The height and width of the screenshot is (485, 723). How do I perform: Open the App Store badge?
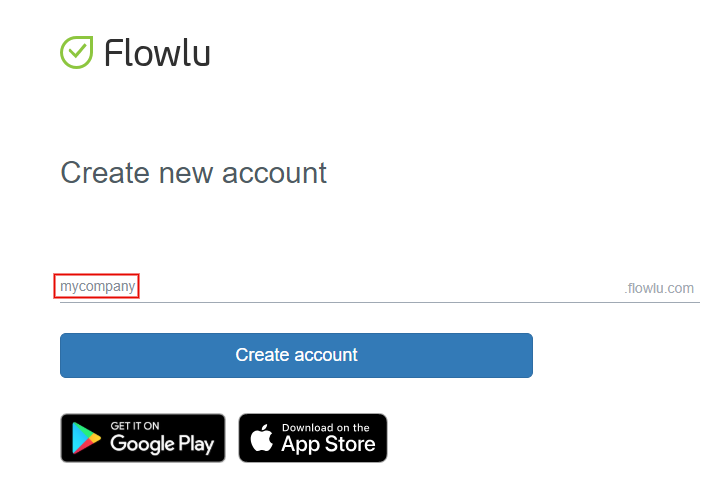coord(313,438)
